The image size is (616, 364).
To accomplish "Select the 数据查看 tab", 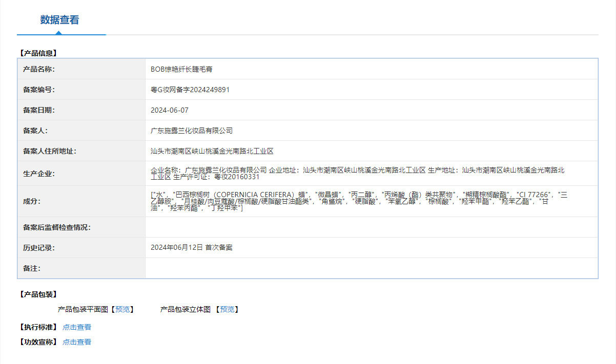I will [60, 20].
